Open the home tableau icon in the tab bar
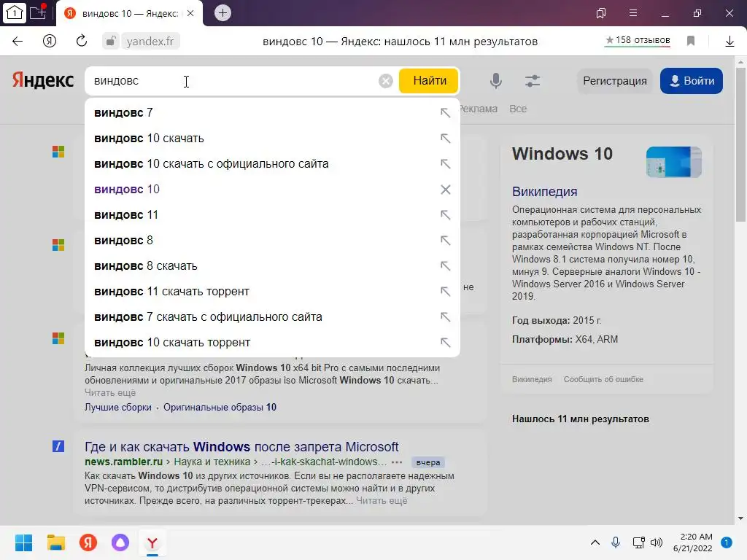This screenshot has height=560, width=747. (15, 13)
